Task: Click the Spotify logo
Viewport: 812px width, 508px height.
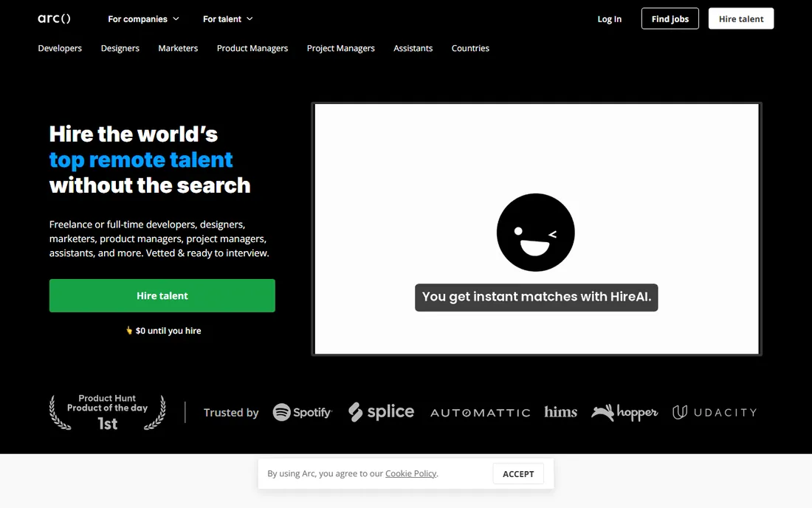Action: pyautogui.click(x=303, y=412)
